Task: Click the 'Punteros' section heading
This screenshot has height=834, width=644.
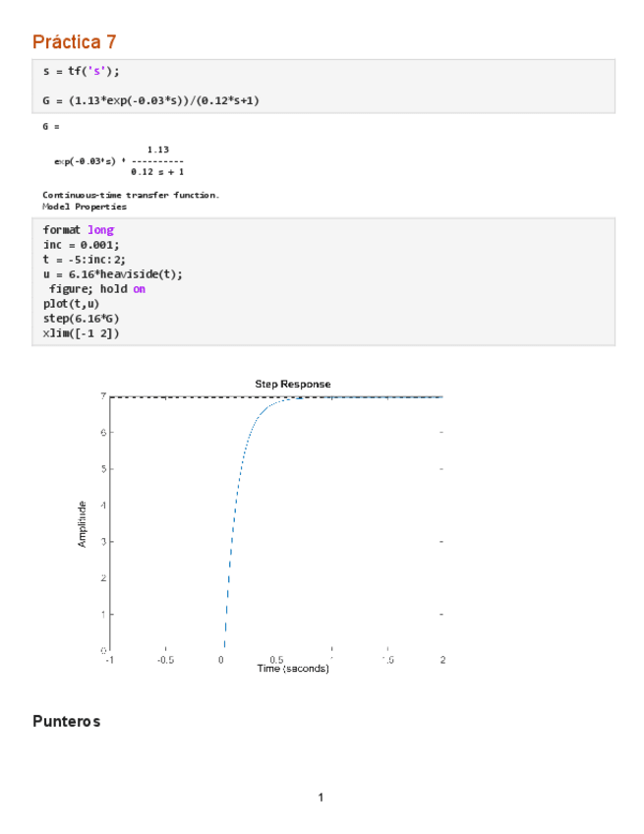Action: [66, 722]
